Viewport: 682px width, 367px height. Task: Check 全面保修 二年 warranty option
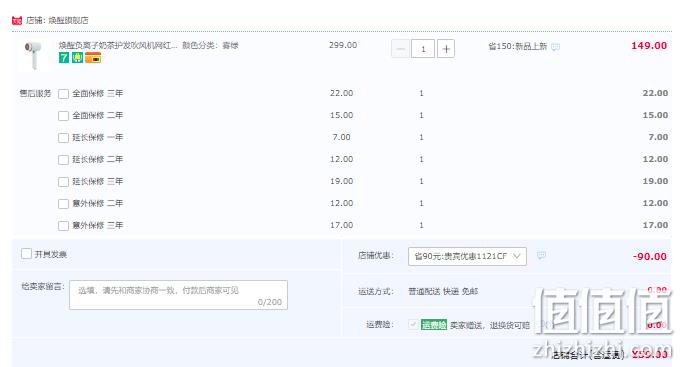coord(64,116)
